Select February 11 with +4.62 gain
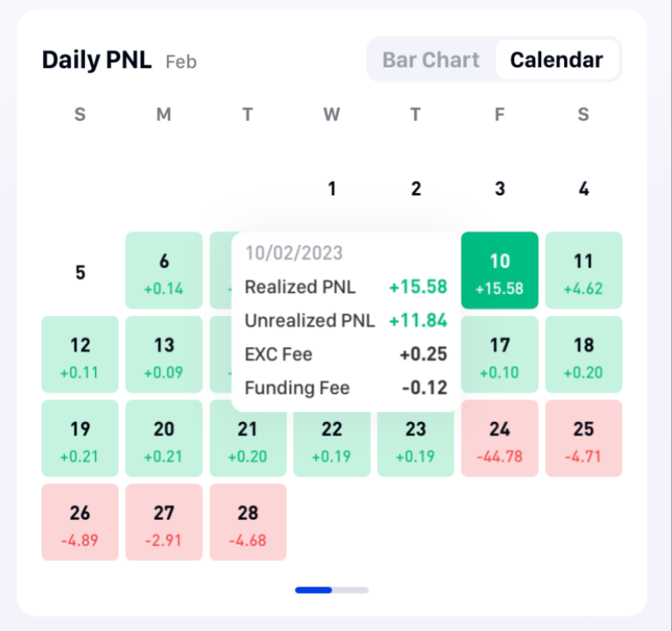Screen dimensions: 672x631 tap(584, 270)
